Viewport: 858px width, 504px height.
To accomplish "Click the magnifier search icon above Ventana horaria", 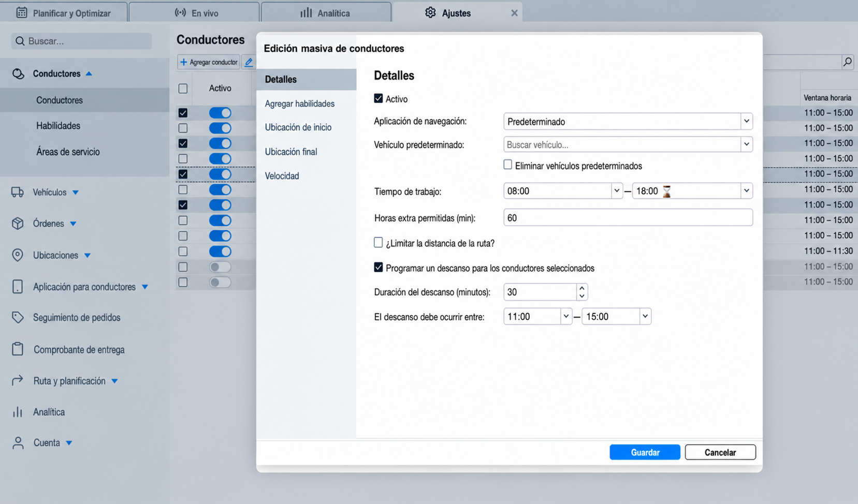I will (x=847, y=62).
